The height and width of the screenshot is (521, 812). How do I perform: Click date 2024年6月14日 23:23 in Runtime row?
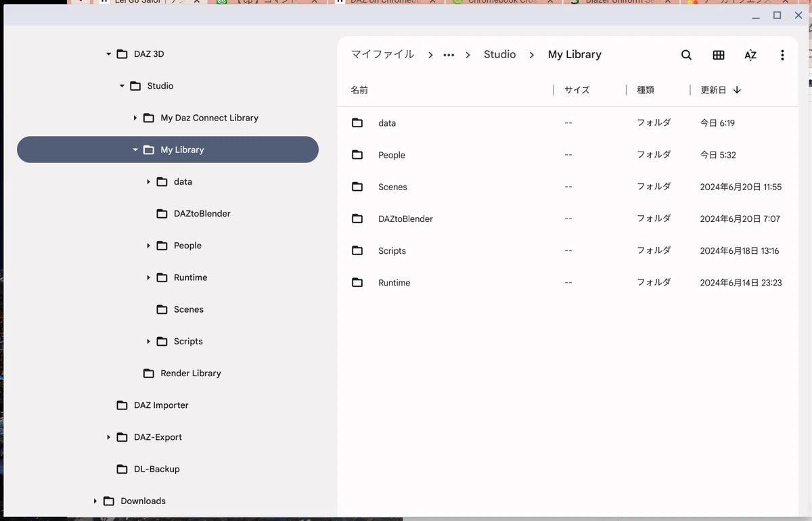pyautogui.click(x=741, y=283)
